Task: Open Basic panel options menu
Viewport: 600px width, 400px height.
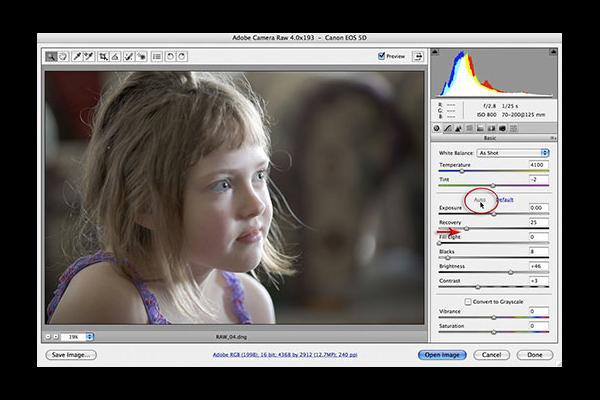Action: 553,139
